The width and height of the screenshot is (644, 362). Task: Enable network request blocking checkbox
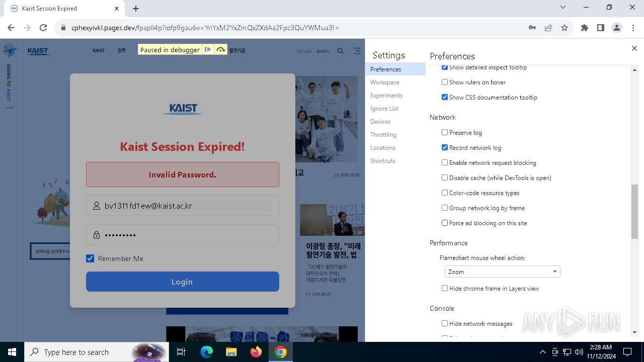pos(445,162)
